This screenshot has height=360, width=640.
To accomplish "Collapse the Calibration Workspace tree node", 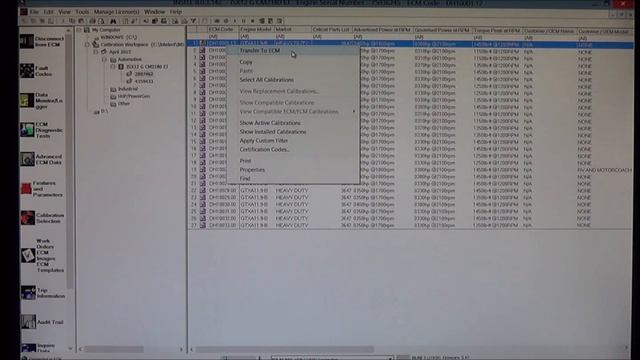I will pyautogui.click(x=87, y=44).
